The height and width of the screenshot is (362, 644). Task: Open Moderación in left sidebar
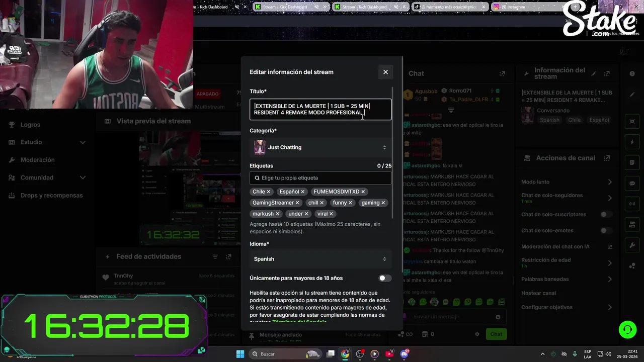pyautogui.click(x=37, y=160)
